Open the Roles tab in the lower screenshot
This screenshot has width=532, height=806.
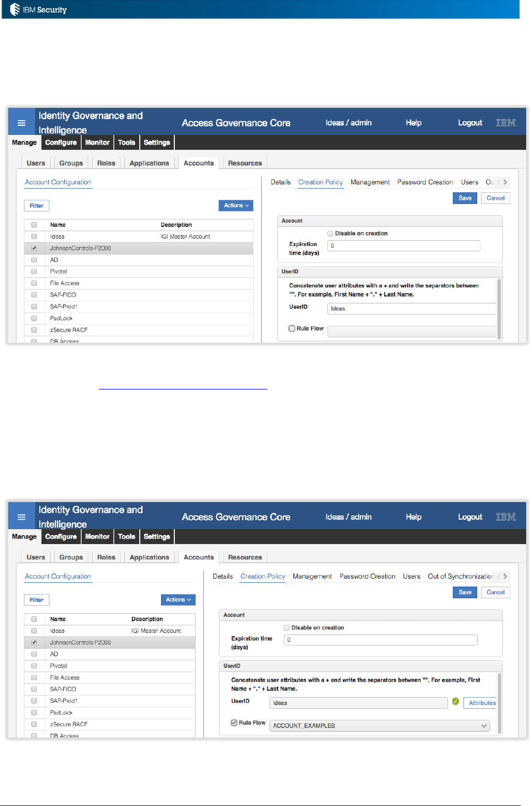(x=106, y=557)
